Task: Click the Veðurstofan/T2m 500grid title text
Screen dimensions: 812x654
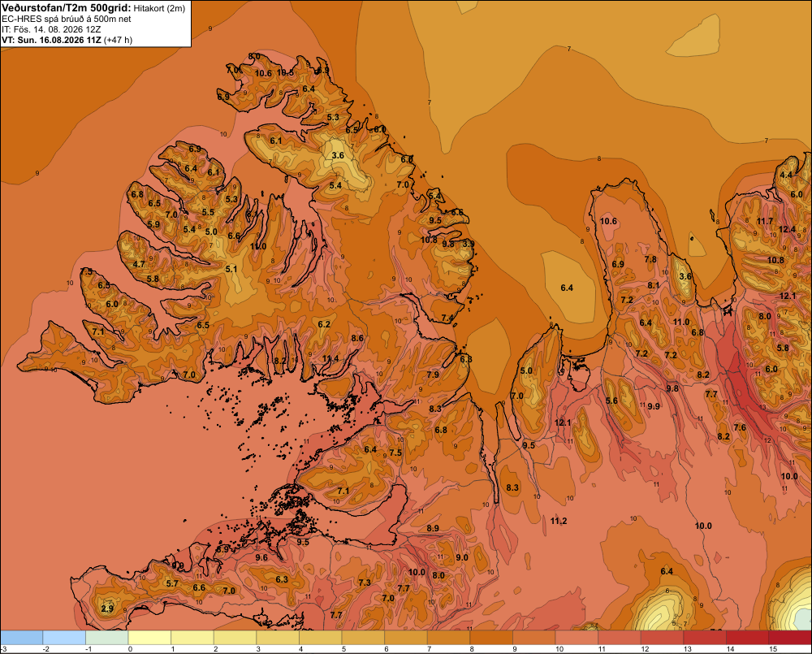Action: (x=67, y=8)
